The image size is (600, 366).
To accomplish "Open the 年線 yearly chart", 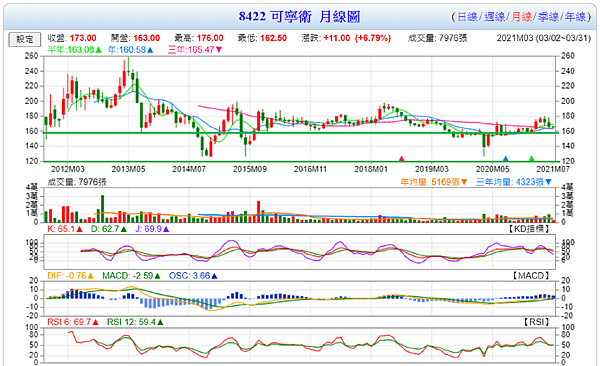I will coord(576,17).
